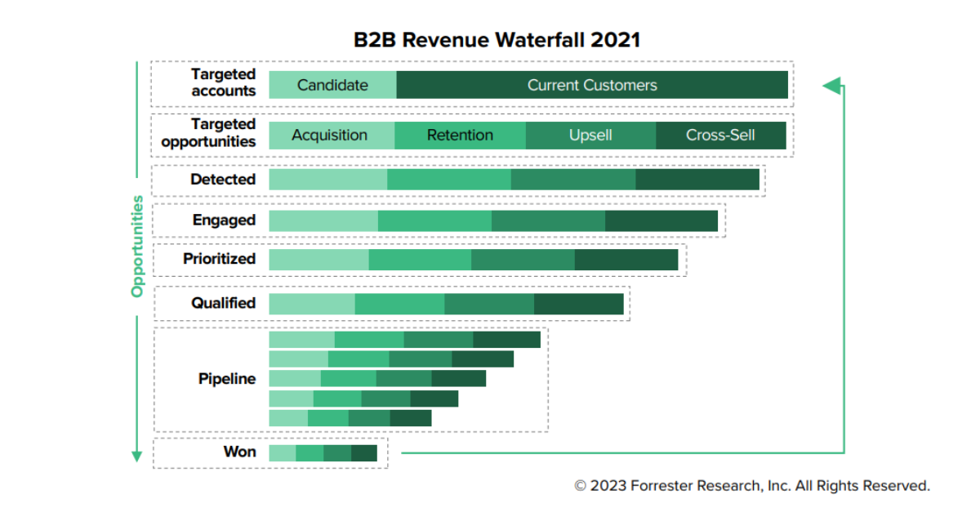This screenshot has width=980, height=512.
Task: Select the 'Qualified' row label
Action: [223, 303]
